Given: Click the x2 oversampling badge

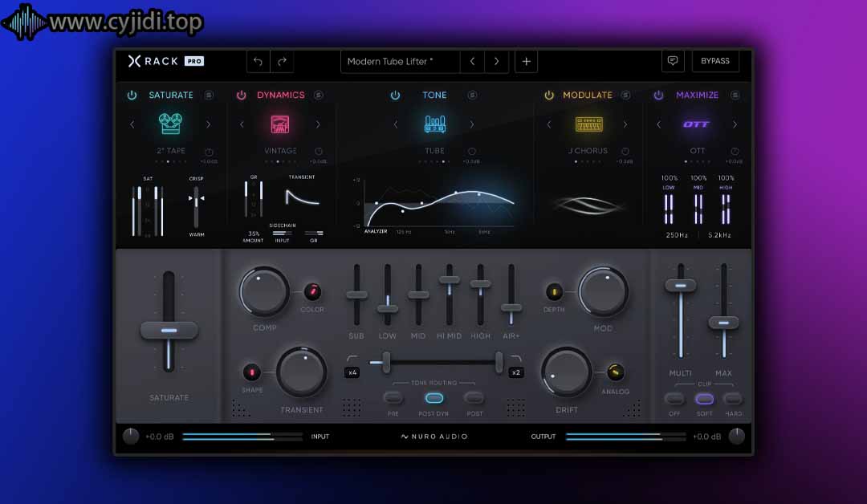Looking at the screenshot, I should click(x=516, y=372).
